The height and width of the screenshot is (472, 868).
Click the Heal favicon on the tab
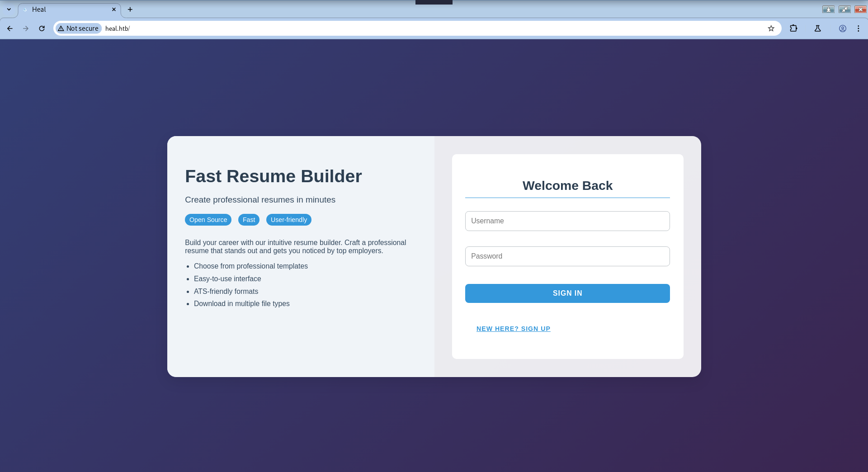[25, 9]
